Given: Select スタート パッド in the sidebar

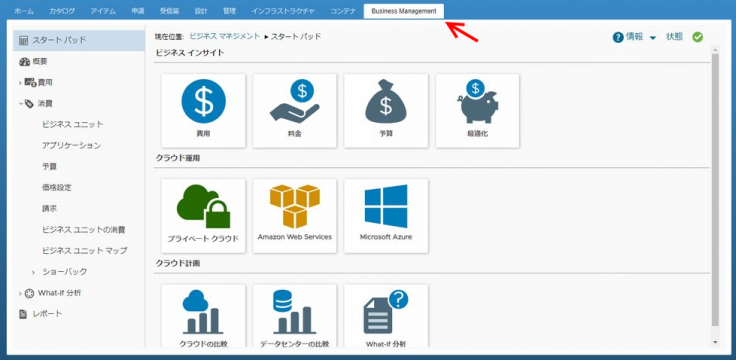Looking at the screenshot, I should [79, 40].
